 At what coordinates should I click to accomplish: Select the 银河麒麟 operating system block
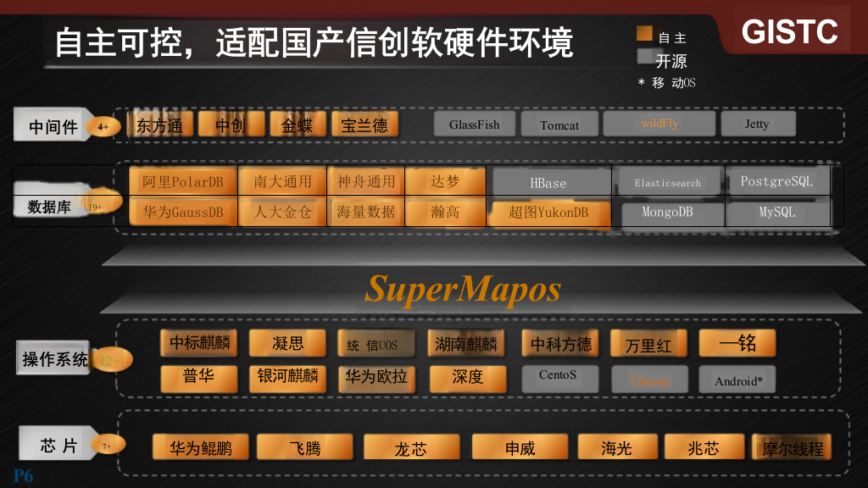[x=288, y=379]
